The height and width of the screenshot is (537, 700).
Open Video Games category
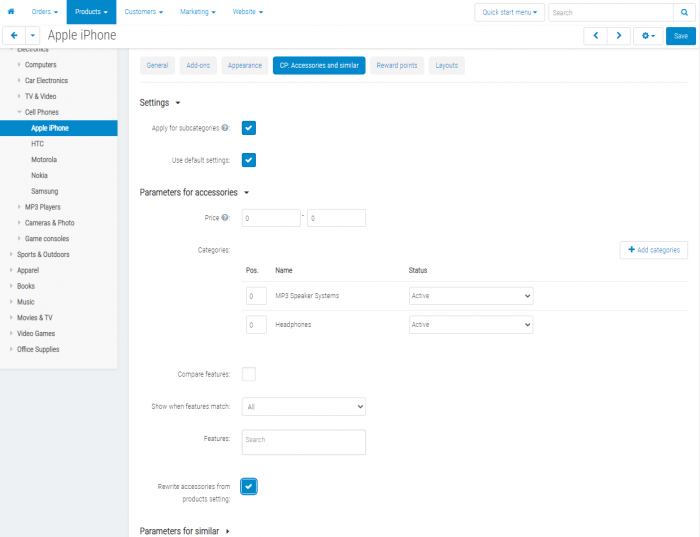pyautogui.click(x=36, y=333)
